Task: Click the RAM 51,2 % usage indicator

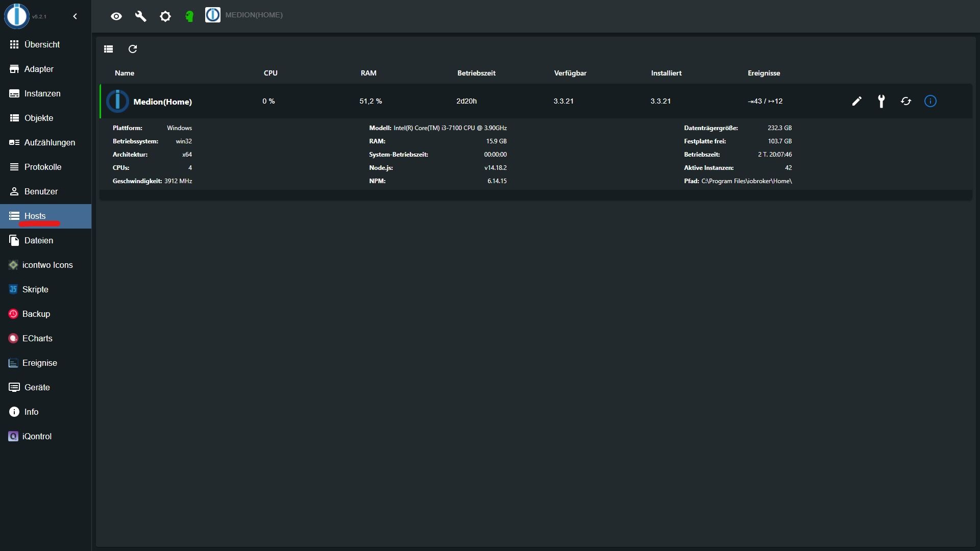Action: (370, 101)
